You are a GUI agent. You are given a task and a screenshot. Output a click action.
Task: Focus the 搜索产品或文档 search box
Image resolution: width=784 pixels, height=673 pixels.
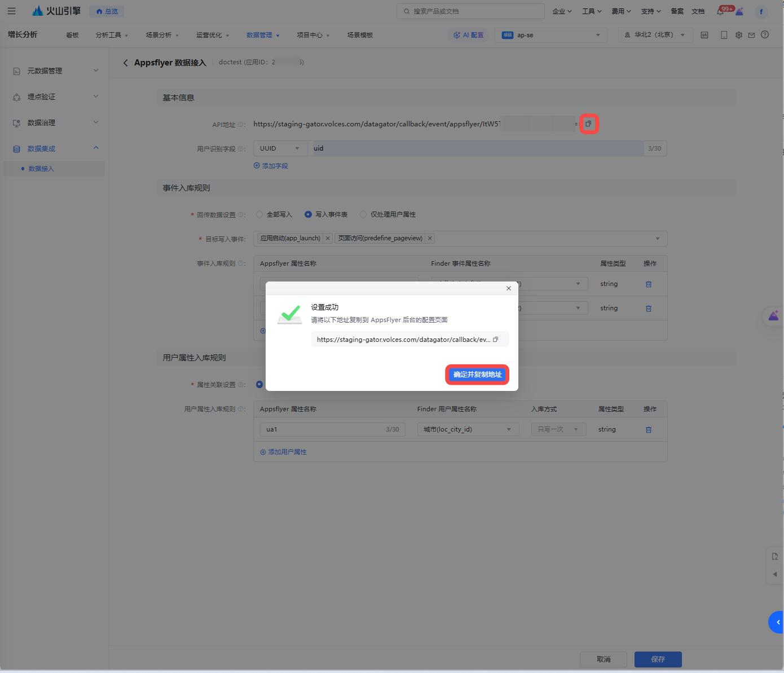(470, 11)
